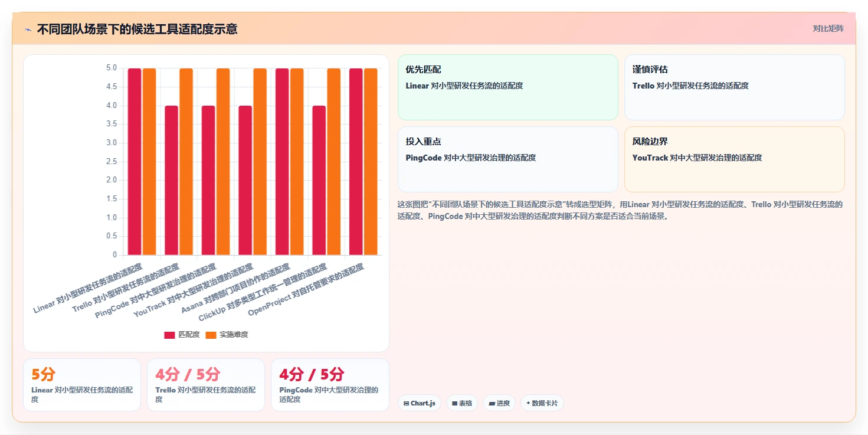The image size is (868, 435).
Task: Toggle the 实施难度 legend item
Action: pos(227,335)
